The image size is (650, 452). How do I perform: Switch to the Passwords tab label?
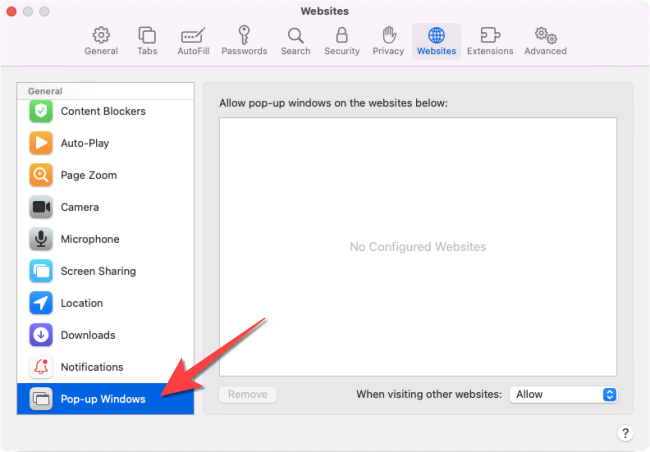click(244, 51)
